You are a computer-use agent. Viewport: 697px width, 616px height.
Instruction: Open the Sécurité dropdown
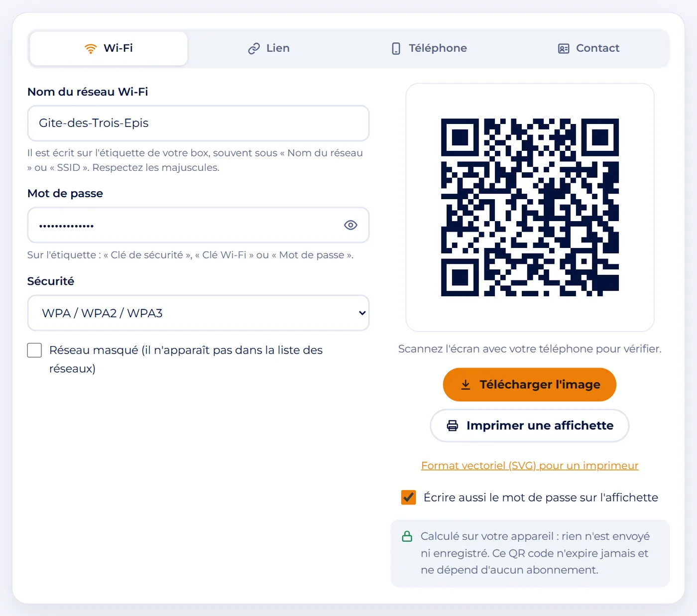pyautogui.click(x=198, y=313)
